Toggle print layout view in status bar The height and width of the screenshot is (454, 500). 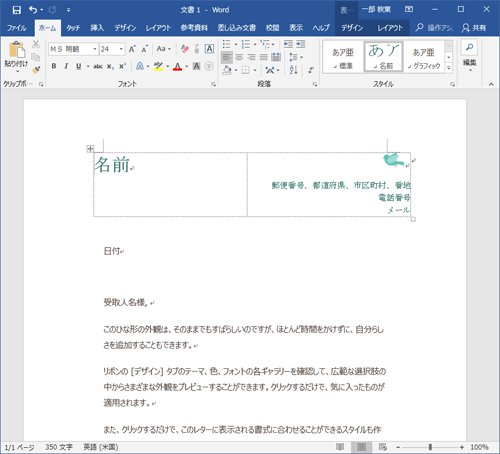[362, 447]
